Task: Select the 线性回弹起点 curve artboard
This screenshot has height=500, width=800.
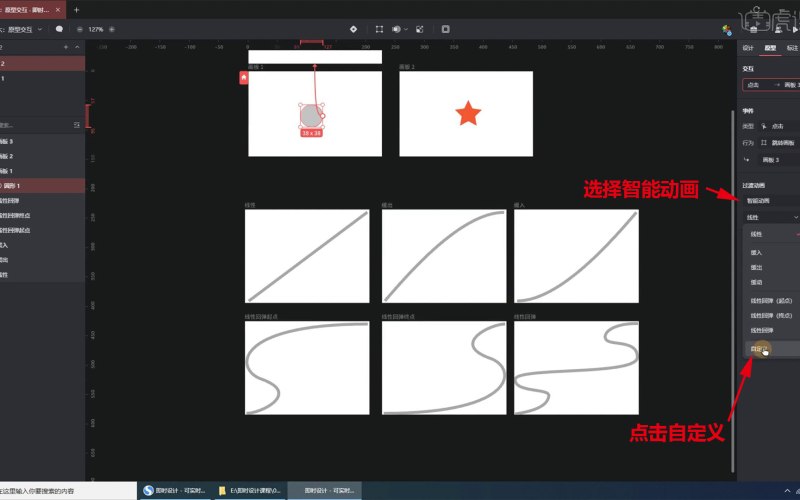Action: (x=307, y=367)
